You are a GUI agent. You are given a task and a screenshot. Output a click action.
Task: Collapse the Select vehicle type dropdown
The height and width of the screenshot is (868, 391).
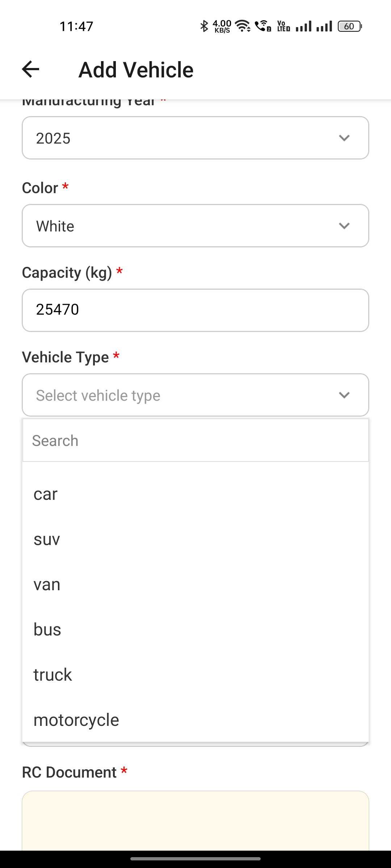point(195,395)
